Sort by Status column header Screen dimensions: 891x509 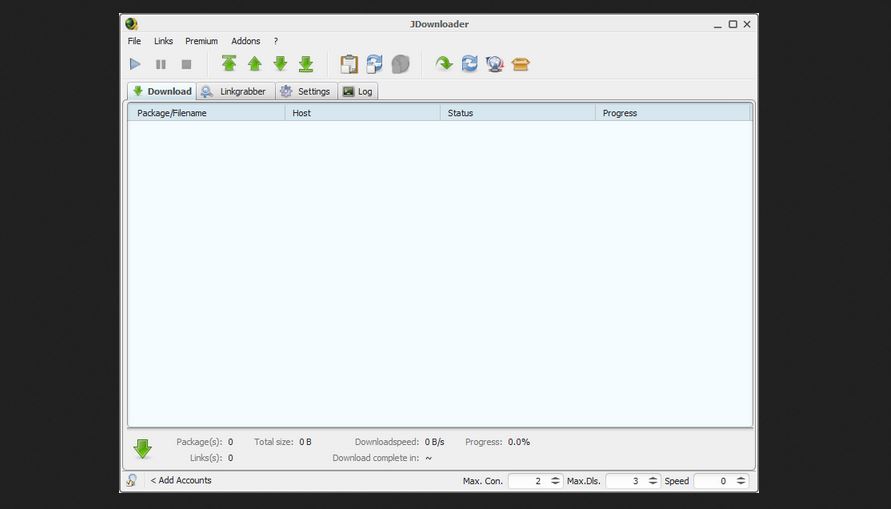click(x=518, y=112)
